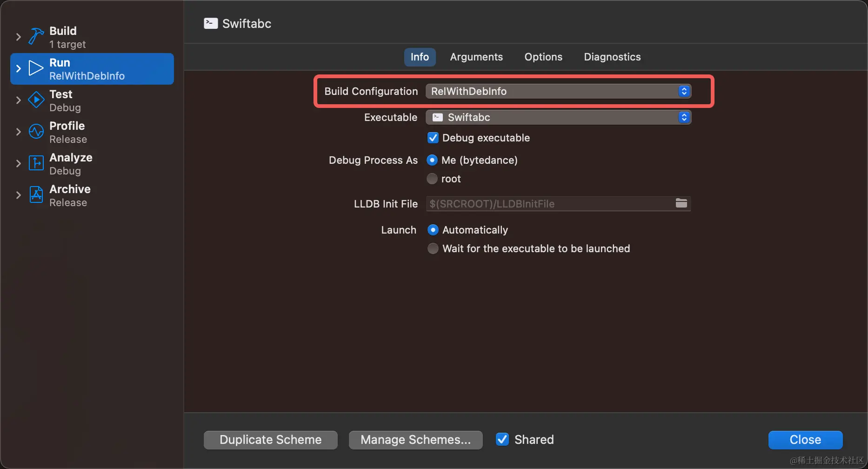Click folder icon in LLDB Init File field
Image resolution: width=868 pixels, height=469 pixels.
[x=681, y=203]
